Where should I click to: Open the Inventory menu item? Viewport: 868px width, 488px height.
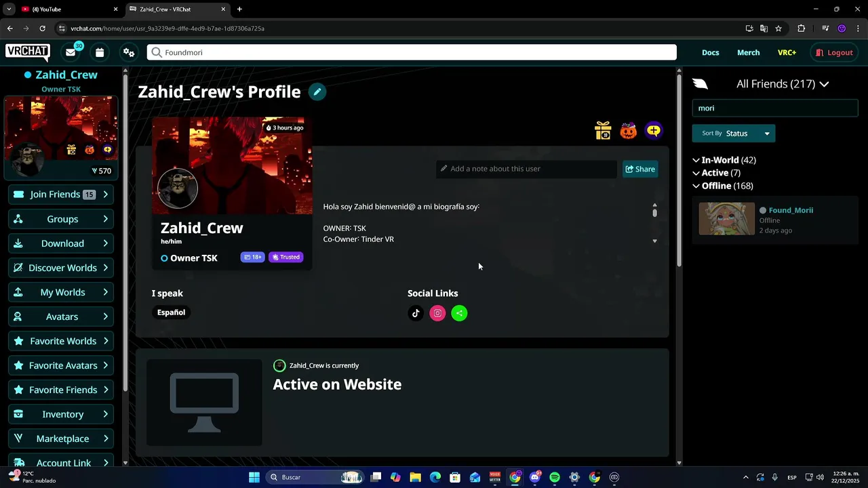61,414
